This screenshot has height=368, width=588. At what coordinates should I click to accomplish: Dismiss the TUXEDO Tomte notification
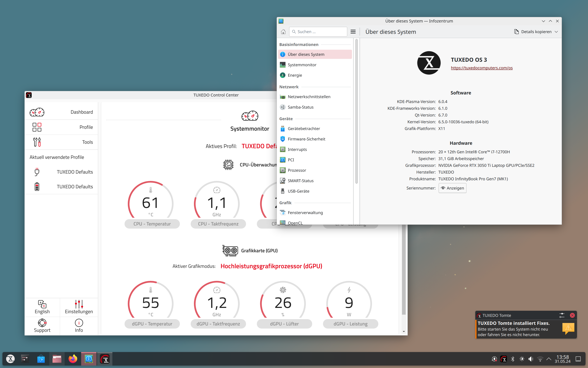point(572,315)
